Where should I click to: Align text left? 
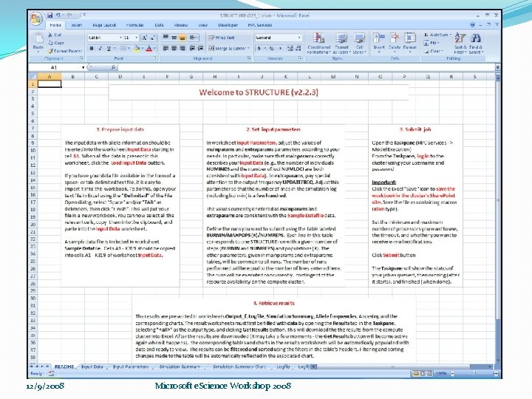[x=166, y=49]
